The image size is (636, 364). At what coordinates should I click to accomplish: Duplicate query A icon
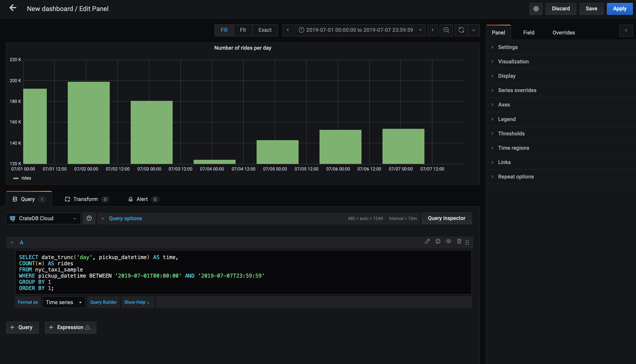(x=438, y=241)
